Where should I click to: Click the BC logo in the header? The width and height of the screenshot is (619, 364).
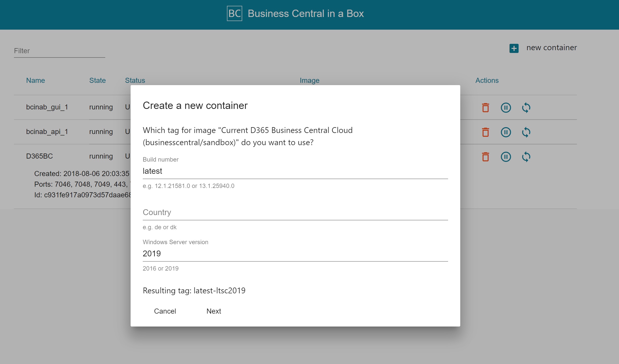[234, 14]
